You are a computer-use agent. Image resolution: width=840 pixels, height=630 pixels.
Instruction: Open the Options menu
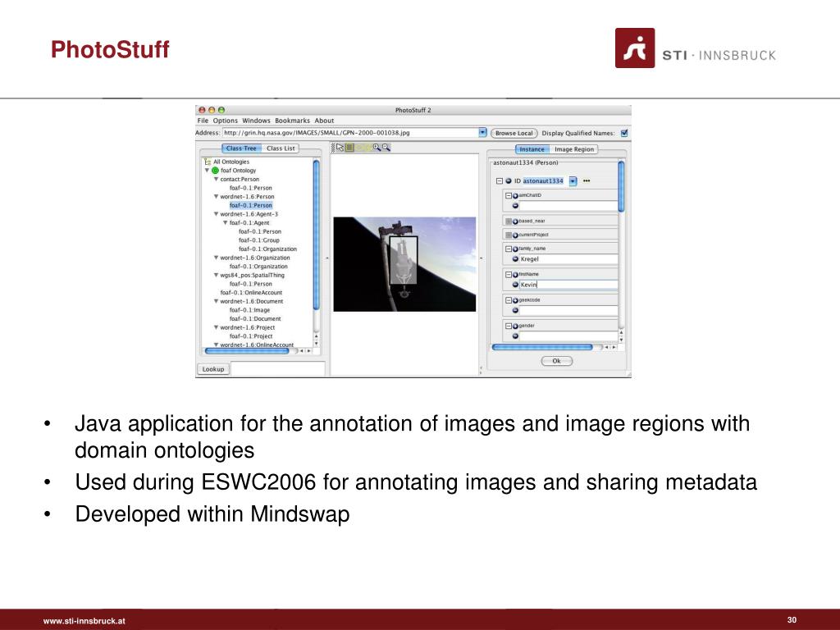(225, 121)
